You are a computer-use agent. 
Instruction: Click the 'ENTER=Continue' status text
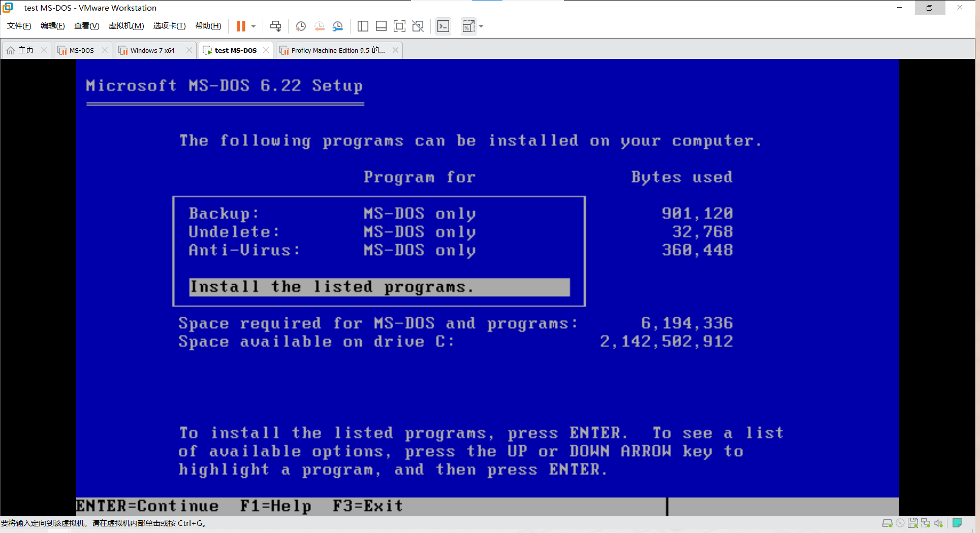(x=147, y=506)
